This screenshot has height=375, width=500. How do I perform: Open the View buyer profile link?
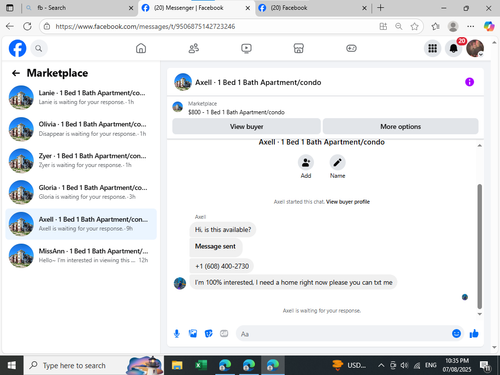(348, 202)
